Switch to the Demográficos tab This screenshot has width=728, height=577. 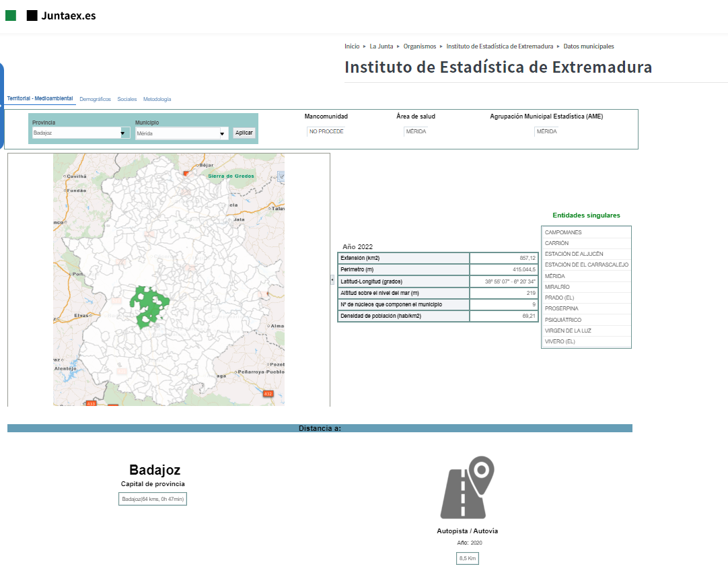click(x=95, y=99)
